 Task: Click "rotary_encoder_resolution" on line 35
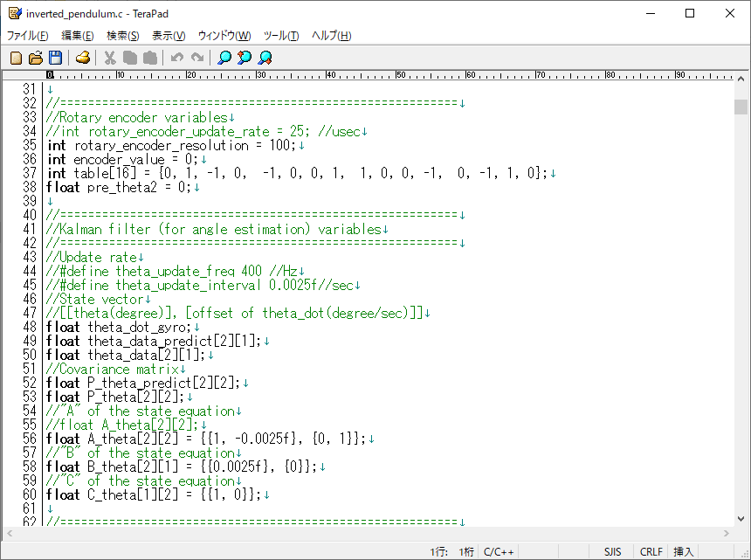162,146
